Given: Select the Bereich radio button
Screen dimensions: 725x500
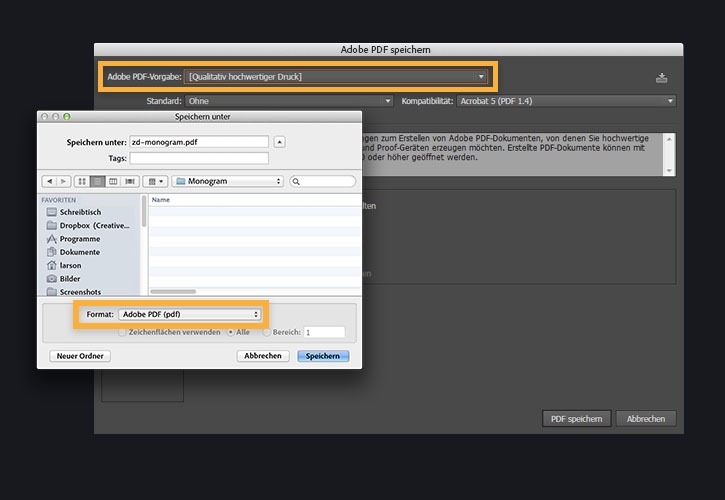Looking at the screenshot, I should tap(266, 332).
